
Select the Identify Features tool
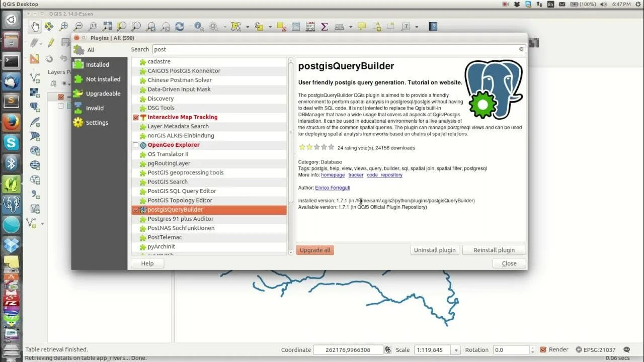199,27
